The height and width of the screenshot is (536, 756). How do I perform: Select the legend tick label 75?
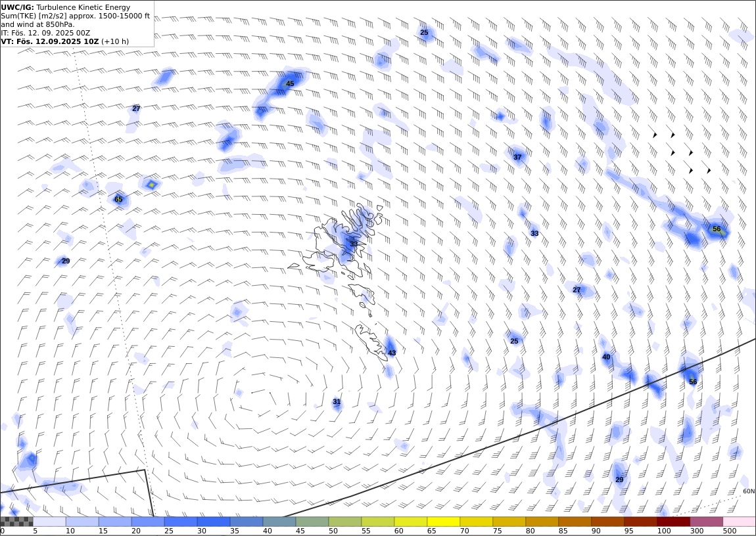(497, 531)
